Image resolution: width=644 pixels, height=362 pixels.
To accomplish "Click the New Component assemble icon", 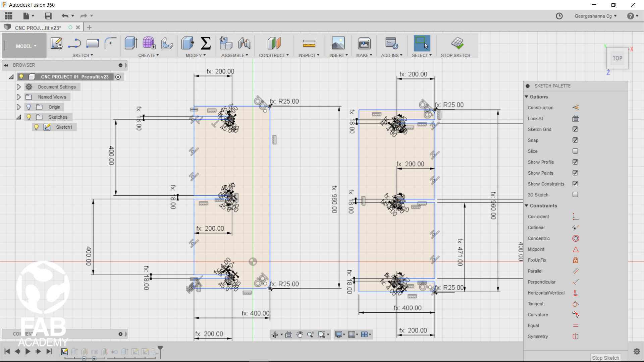I will [x=226, y=43].
